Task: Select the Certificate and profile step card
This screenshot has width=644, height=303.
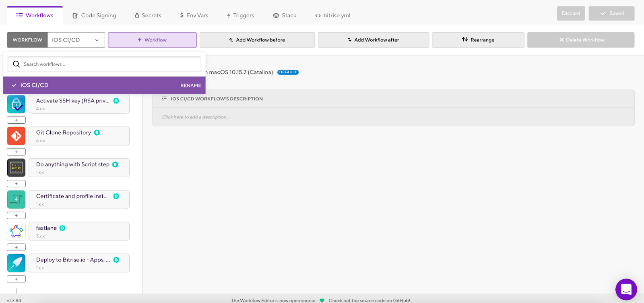Action: (x=79, y=199)
